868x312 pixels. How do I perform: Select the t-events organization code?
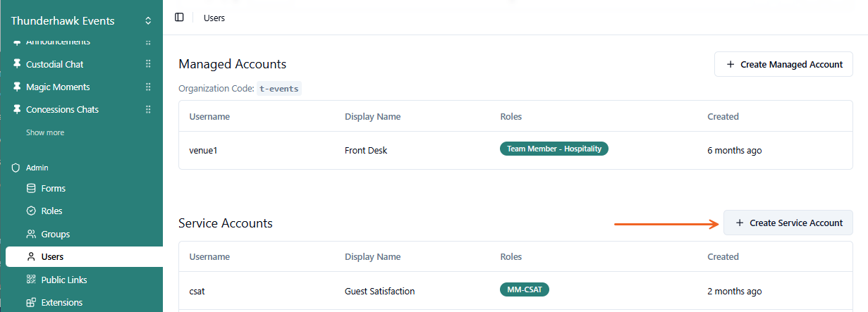click(279, 89)
